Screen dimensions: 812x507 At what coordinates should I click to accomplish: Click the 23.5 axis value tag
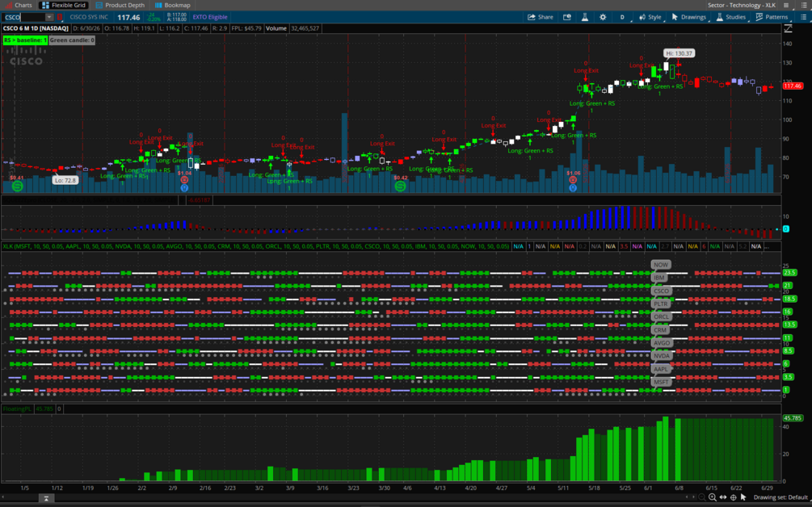(x=789, y=273)
